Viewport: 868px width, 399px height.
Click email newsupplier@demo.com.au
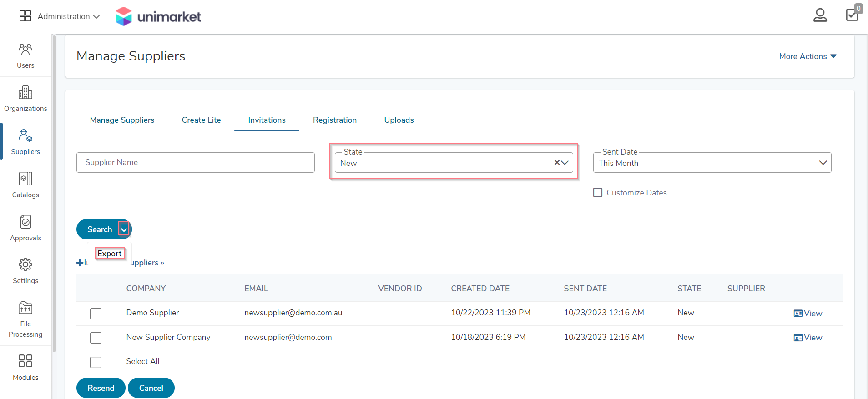coord(293,313)
